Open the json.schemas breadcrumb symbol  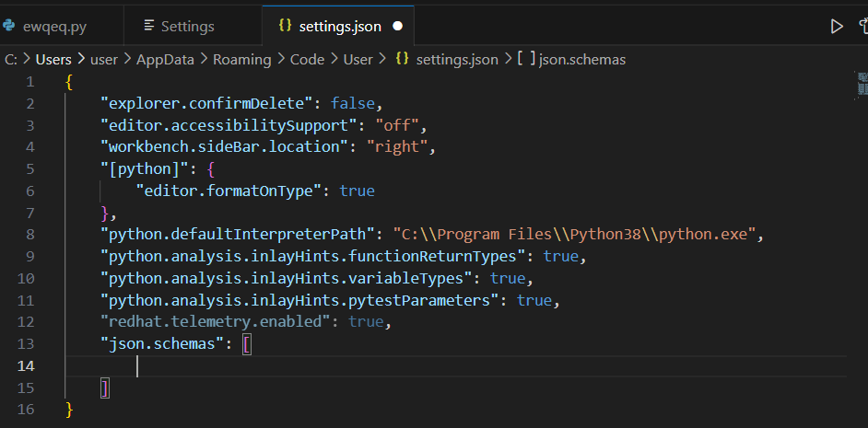pyautogui.click(x=581, y=60)
